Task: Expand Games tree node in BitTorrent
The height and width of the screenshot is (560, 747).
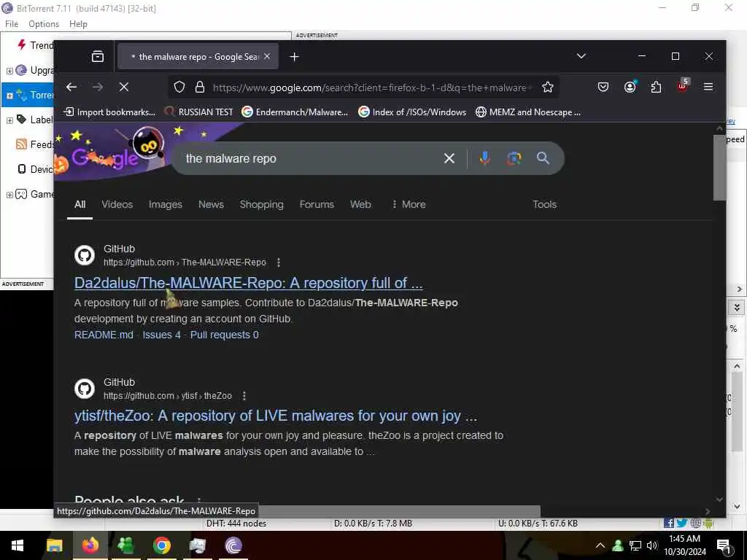Action: pos(9,195)
